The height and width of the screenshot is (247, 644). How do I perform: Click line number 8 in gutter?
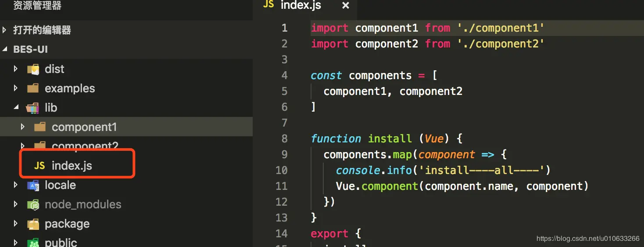point(285,139)
